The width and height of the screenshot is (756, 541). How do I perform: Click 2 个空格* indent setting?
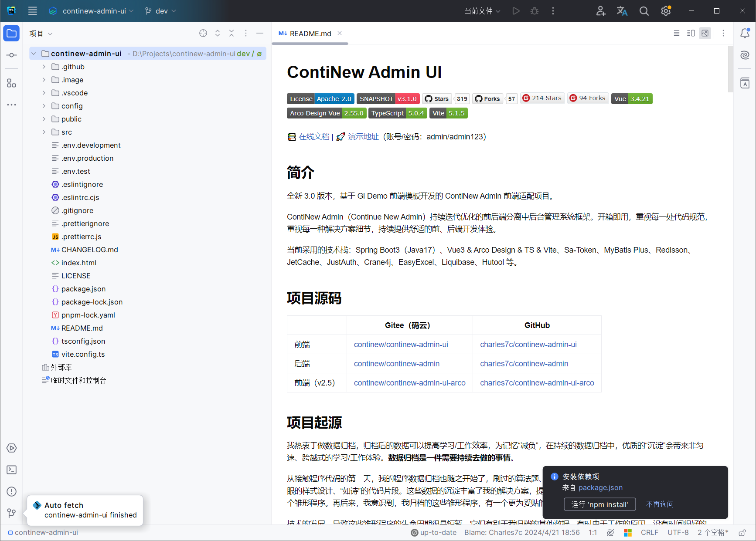(x=713, y=533)
